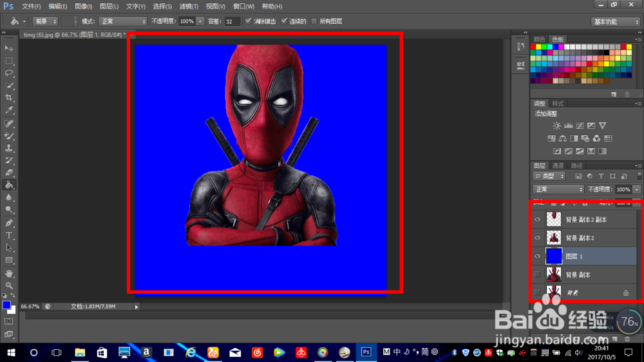
Task: Switch to the 路径 tab
Action: point(576,166)
